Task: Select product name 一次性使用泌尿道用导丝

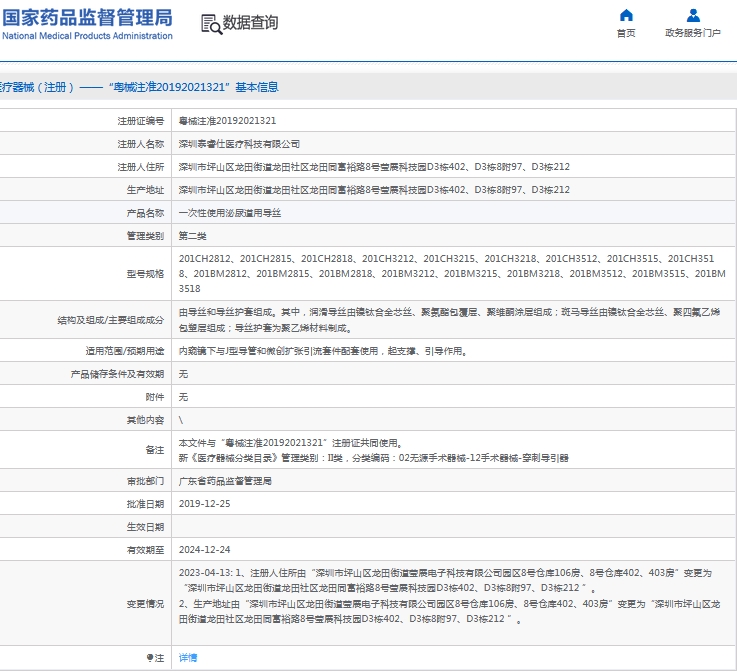Action: (229, 213)
